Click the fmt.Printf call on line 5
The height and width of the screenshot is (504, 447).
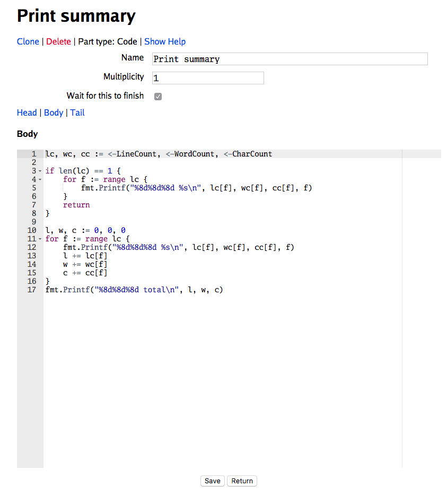click(196, 188)
